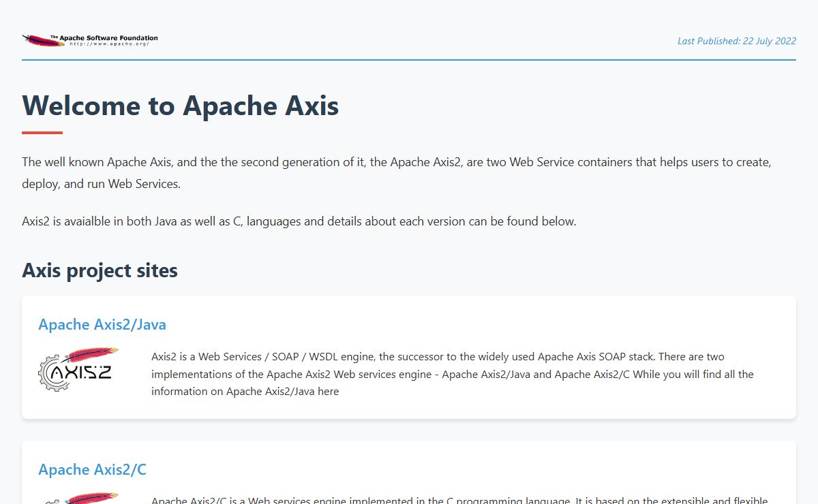Screen dimensions: 818x504
Task: Click the Apache Software Foundation logo
Action: tap(90, 41)
